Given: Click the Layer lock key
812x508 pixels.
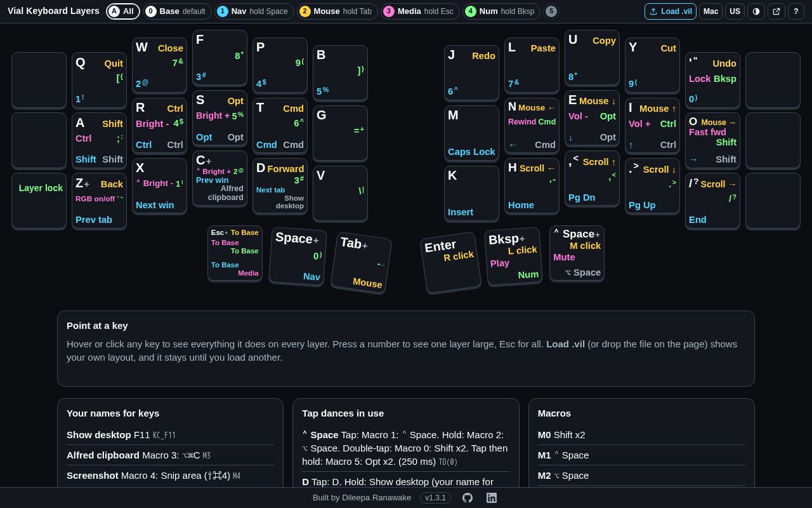Looking at the screenshot, I should 39,201.
